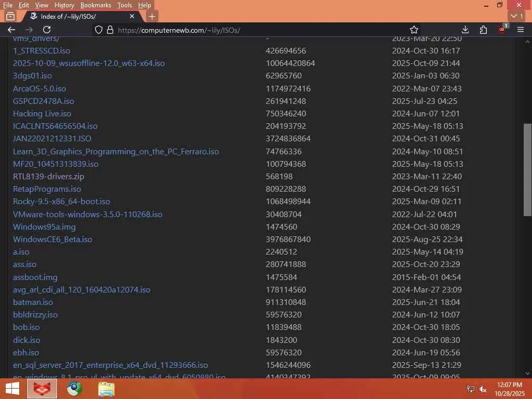Open the 2025-10-09_wsusoffline-12.0_w63-x64.iso link
Image resolution: width=532 pixels, height=399 pixels.
coord(89,63)
